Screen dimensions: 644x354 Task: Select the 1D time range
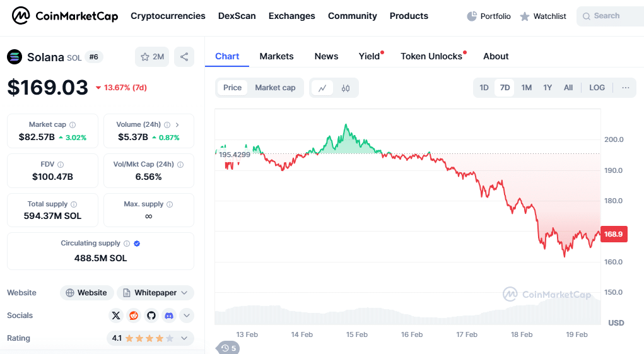484,88
